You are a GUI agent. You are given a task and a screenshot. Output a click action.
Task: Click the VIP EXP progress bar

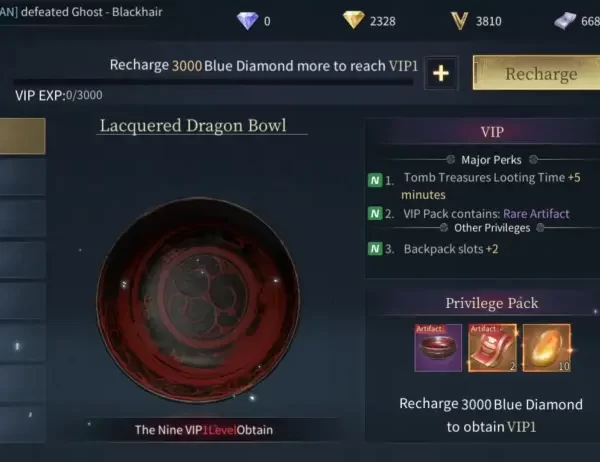213,82
